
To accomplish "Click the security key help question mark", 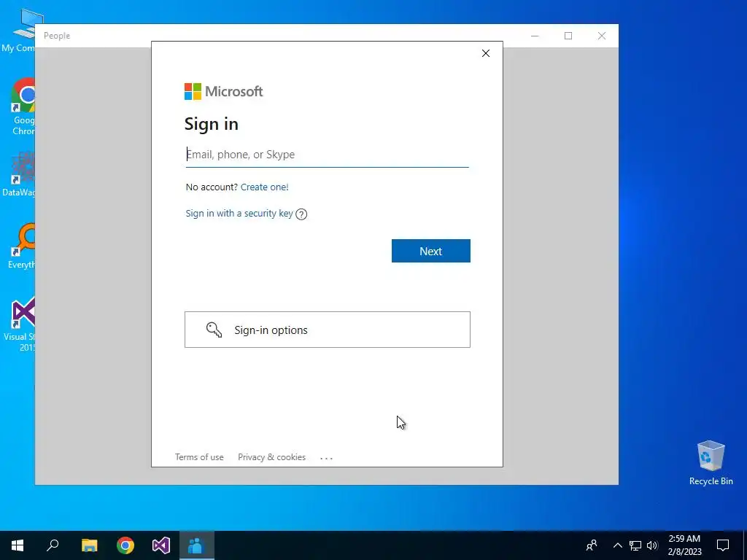I will coord(301,214).
